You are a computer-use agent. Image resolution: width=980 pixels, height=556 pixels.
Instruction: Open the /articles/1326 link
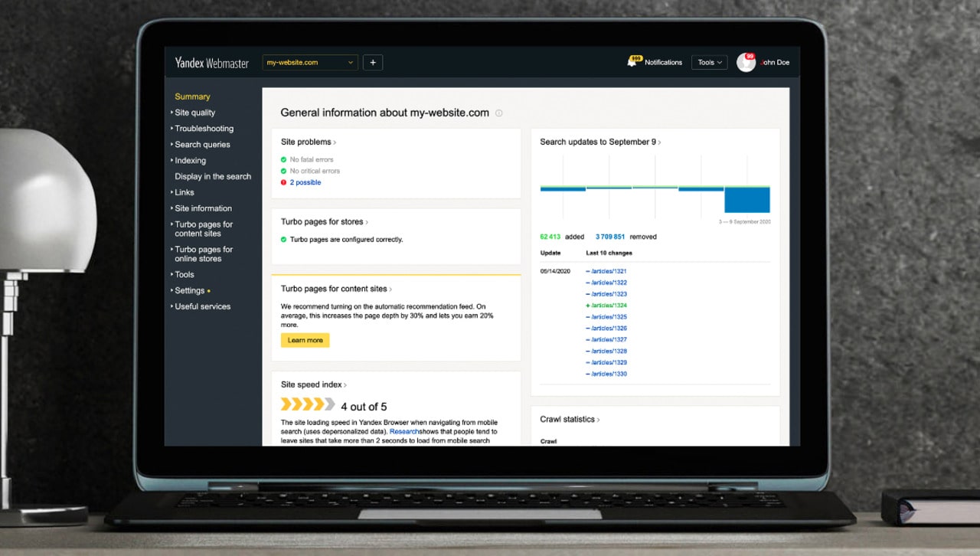[609, 329]
